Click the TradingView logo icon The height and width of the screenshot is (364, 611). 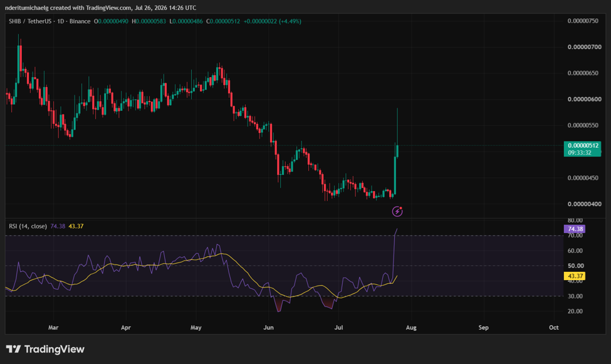point(13,349)
